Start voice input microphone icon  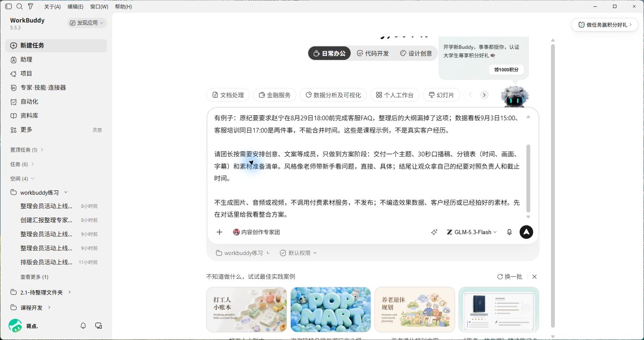(509, 232)
